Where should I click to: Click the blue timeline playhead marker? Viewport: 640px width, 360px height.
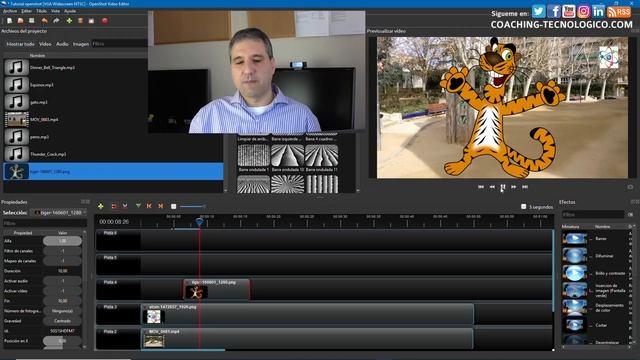[199, 222]
